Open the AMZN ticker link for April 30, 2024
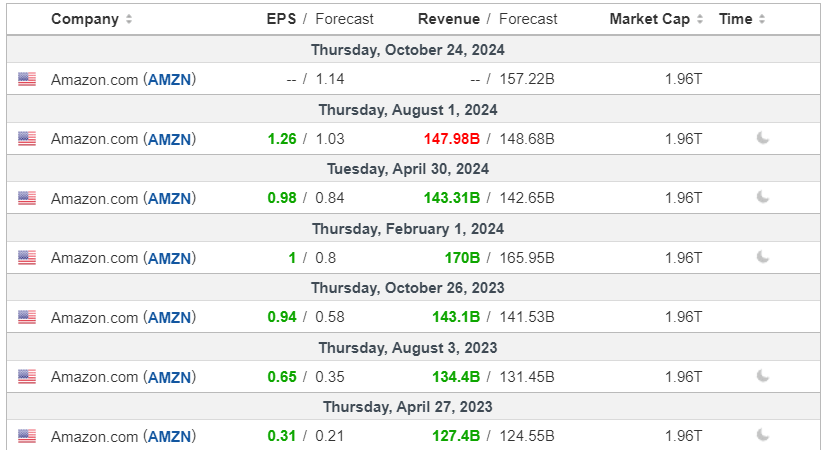 (170, 198)
